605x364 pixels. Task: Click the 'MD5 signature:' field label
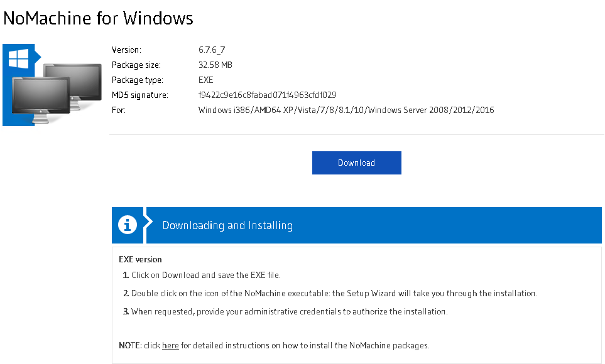pyautogui.click(x=139, y=95)
